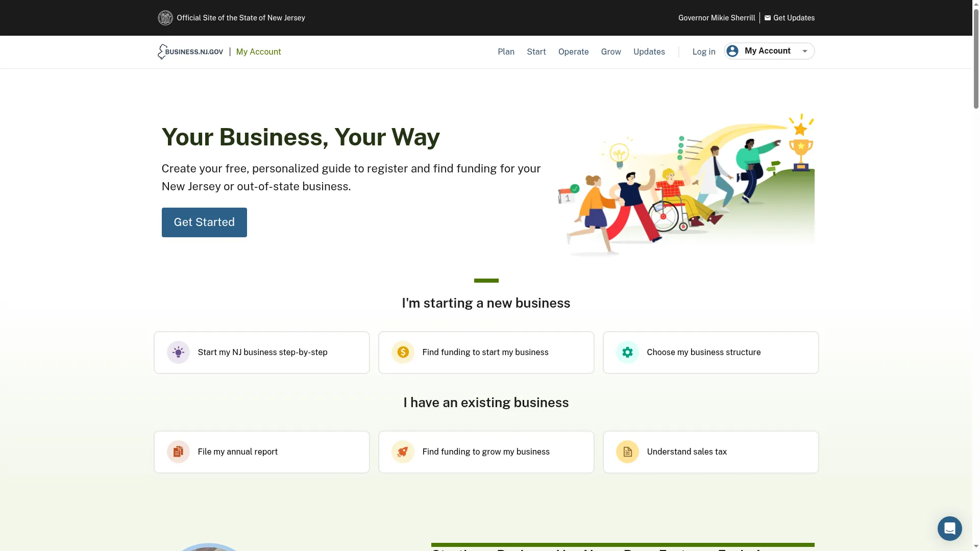Screen dimensions: 980x551
Task: Open the green My Account header link
Action: coord(258,52)
